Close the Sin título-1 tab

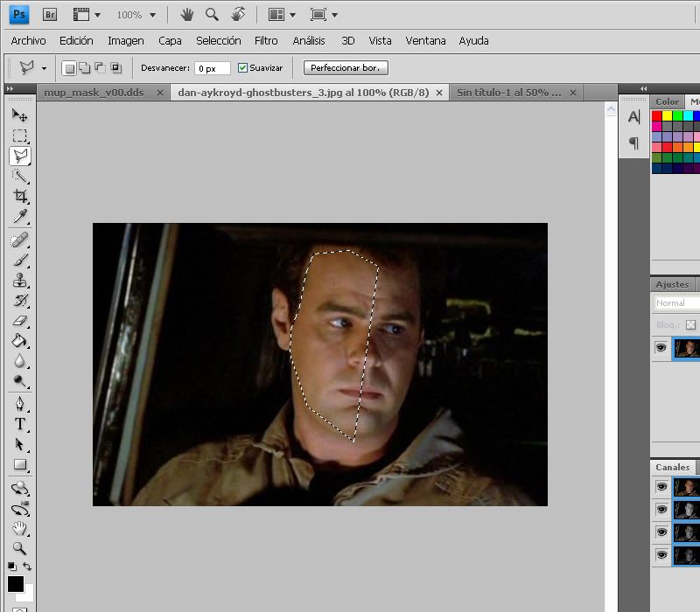point(573,93)
